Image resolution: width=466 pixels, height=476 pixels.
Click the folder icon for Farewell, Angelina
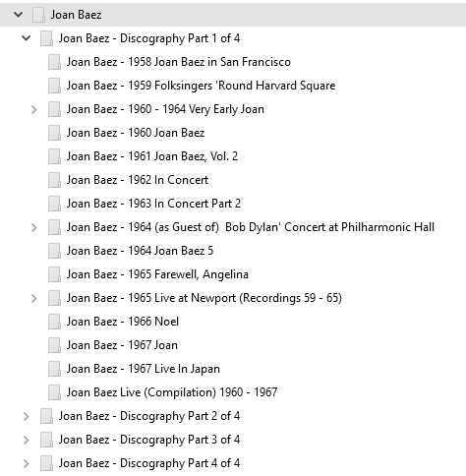click(x=54, y=274)
